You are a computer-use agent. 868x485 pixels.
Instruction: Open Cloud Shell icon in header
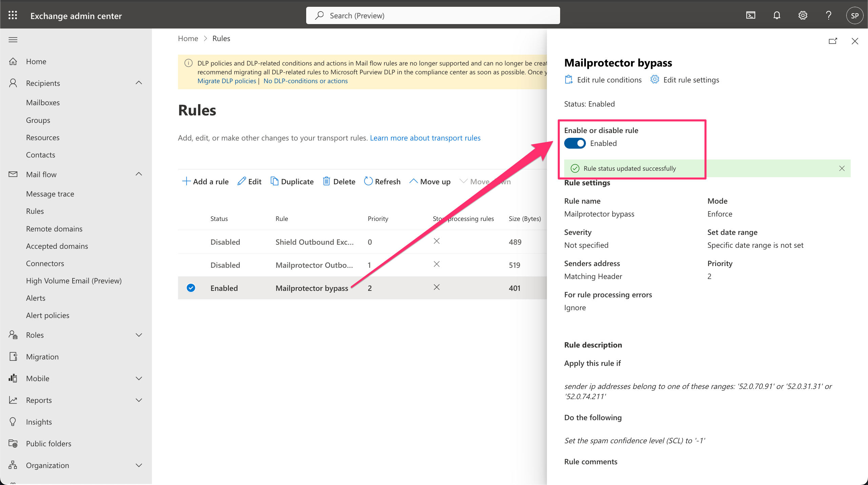751,15
